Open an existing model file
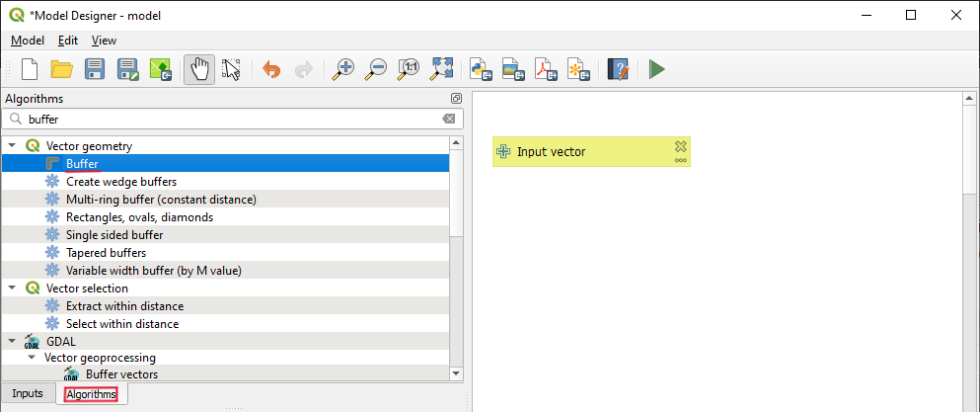The image size is (980, 412). (x=62, y=69)
